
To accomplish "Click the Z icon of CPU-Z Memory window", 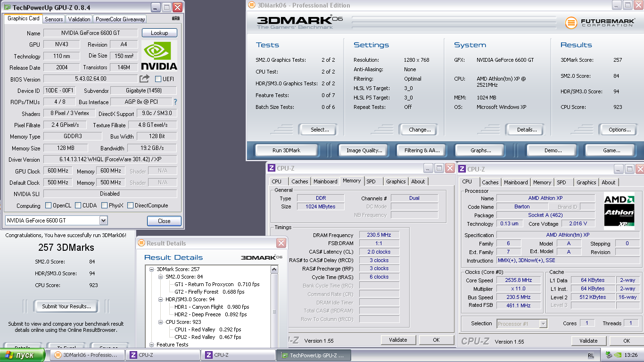I will [x=272, y=168].
